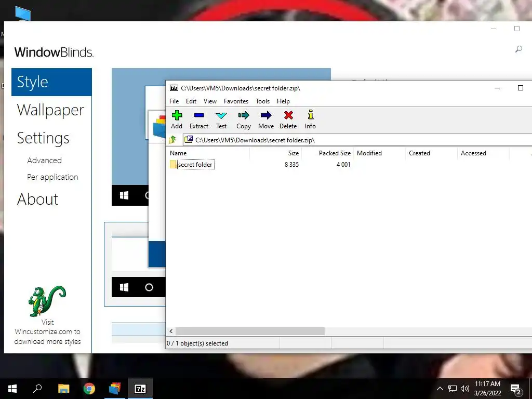The height and width of the screenshot is (399, 532).
Task: Open the Info tool in 7-Zip
Action: pyautogui.click(x=310, y=120)
